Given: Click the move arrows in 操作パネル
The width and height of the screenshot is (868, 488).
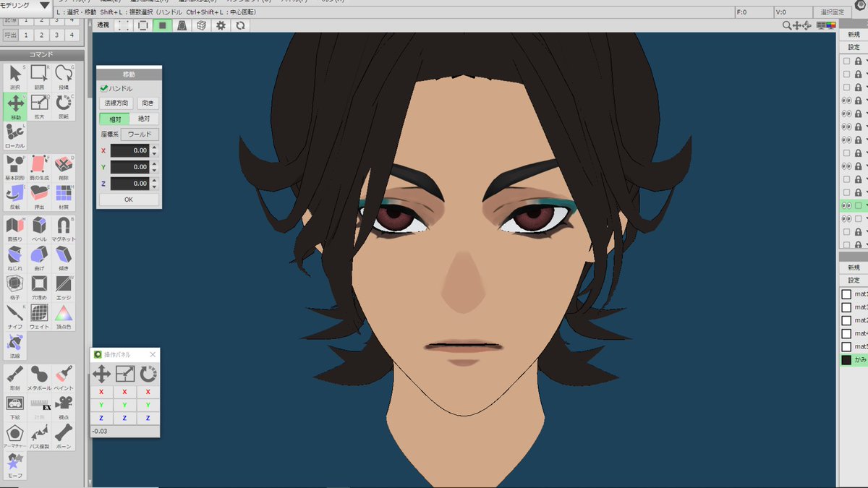Looking at the screenshot, I should click(x=101, y=374).
